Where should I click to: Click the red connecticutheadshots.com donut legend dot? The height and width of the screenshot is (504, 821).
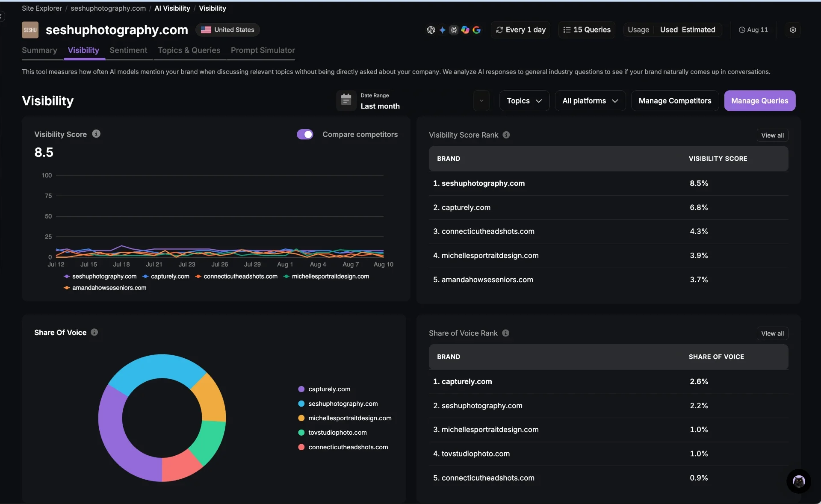tap(301, 448)
